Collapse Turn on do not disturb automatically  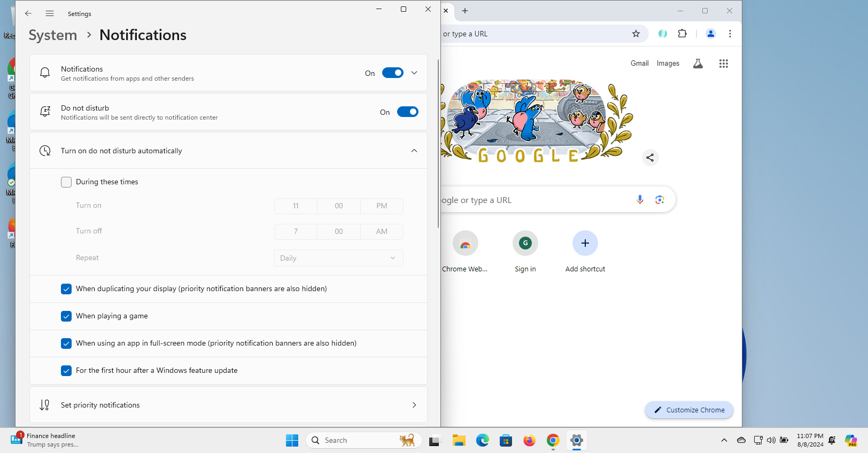tap(414, 151)
